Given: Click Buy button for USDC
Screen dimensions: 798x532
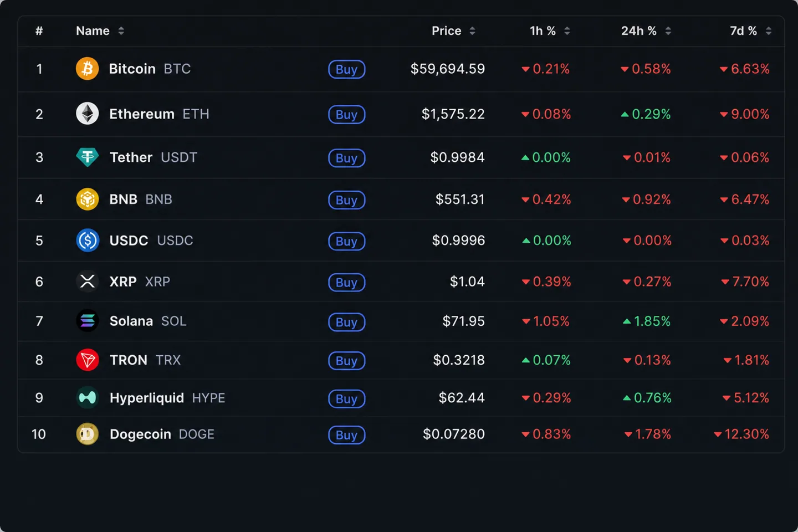Looking at the screenshot, I should pos(346,241).
